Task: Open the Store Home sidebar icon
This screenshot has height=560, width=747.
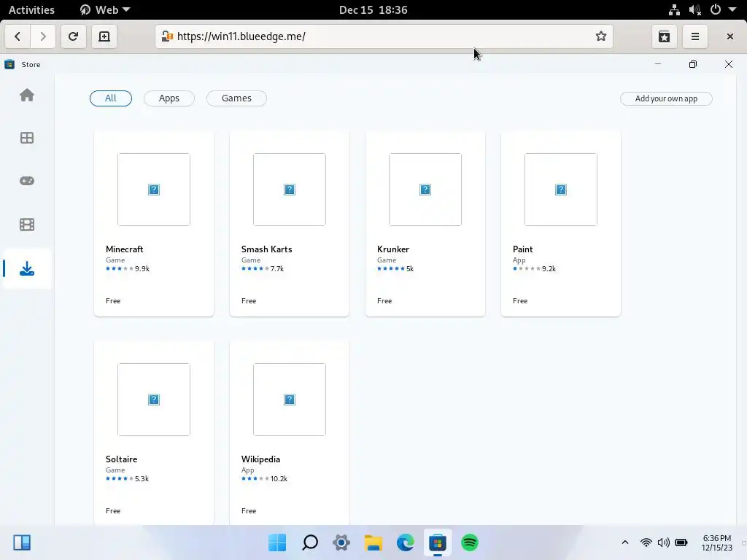Action: (27, 95)
